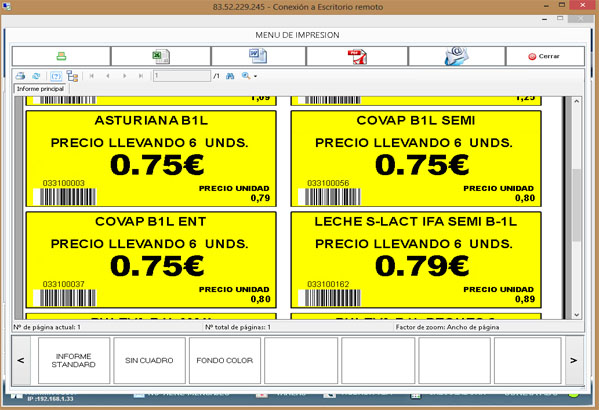599x410 pixels.
Task: Click unit price 0,89
Action: [525, 299]
